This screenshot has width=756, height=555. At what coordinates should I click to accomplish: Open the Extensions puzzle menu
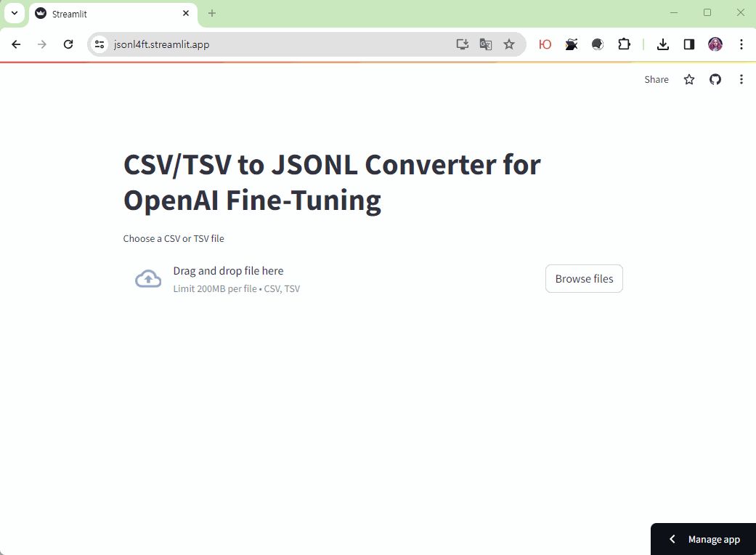click(624, 44)
